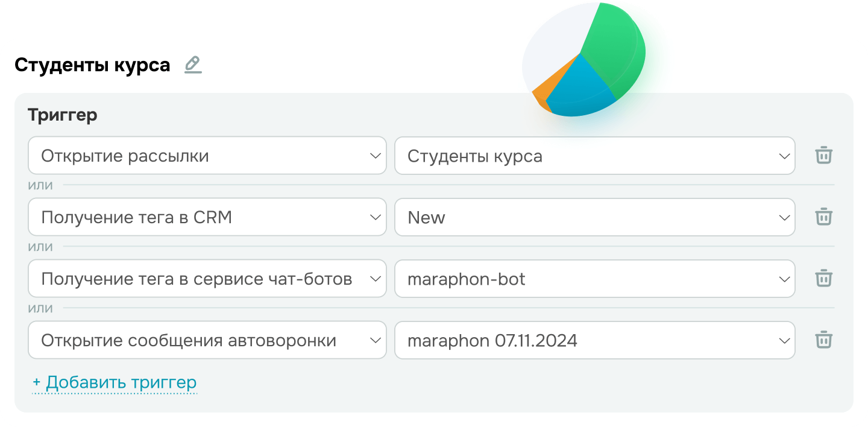Click the Триггер section label

[63, 115]
